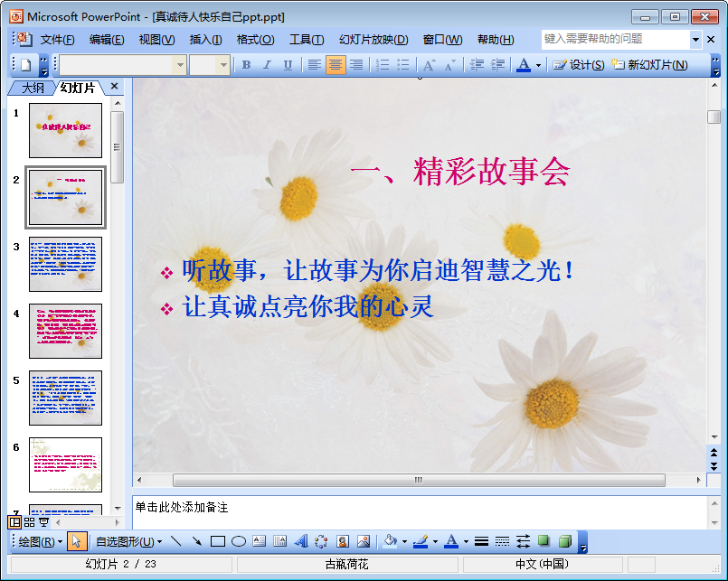Switch to the 幻灯片 tab
728x581 pixels.
[78, 88]
